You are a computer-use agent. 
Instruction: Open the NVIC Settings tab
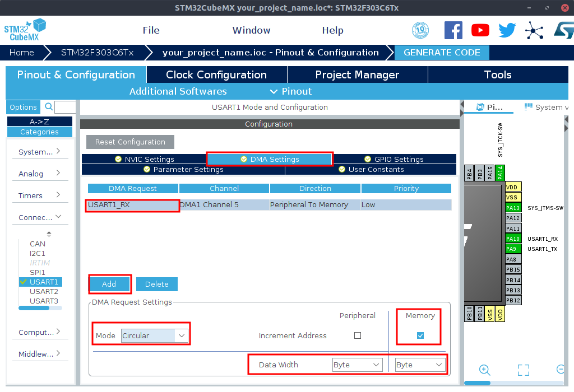[144, 159]
